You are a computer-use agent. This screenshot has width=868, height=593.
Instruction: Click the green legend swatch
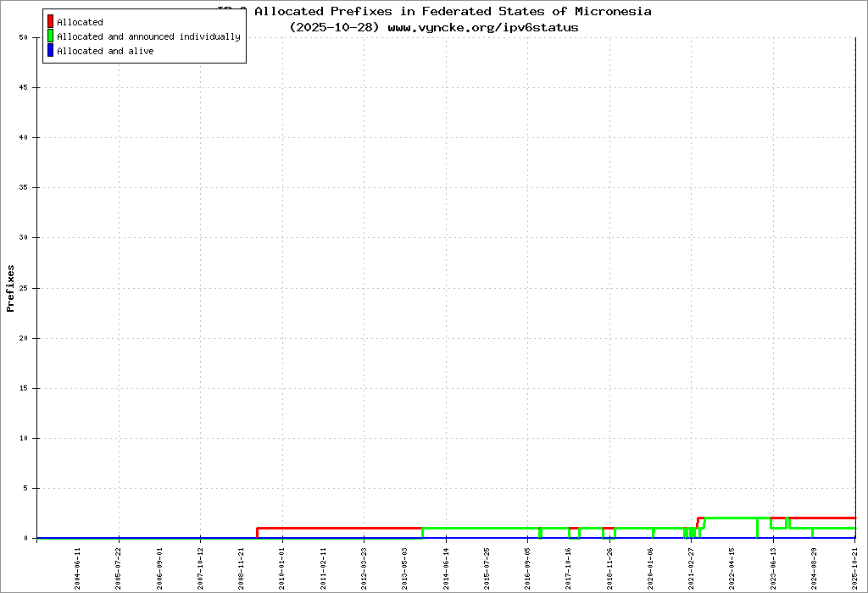pos(50,36)
